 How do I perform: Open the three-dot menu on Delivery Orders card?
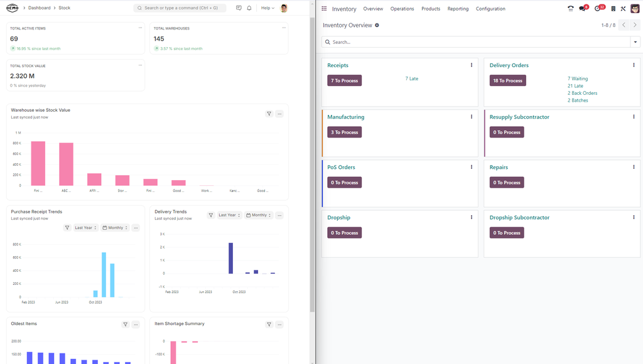[x=634, y=65]
